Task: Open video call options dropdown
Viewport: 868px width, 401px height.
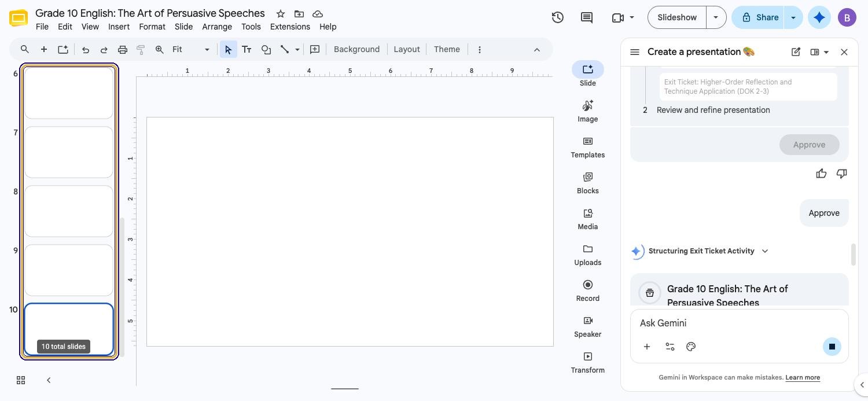Action: [x=632, y=17]
